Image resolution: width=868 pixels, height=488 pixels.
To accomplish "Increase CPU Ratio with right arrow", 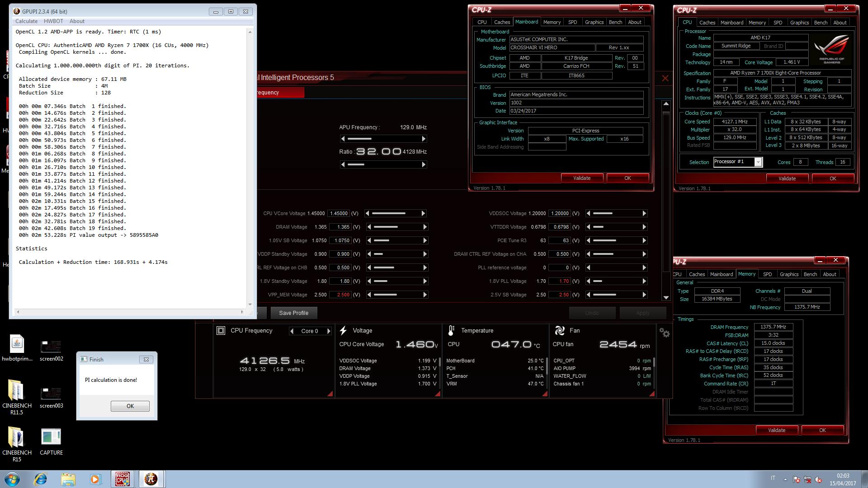I will 424,164.
